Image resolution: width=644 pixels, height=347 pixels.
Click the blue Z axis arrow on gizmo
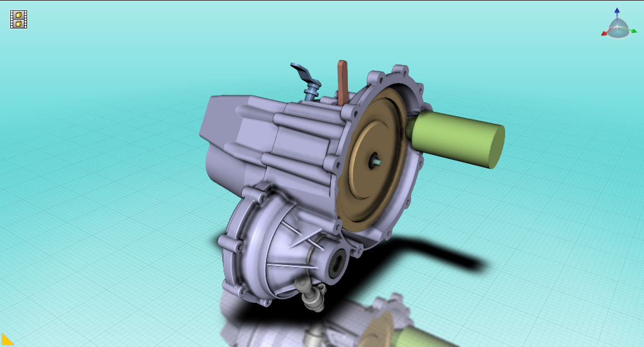[x=617, y=13]
